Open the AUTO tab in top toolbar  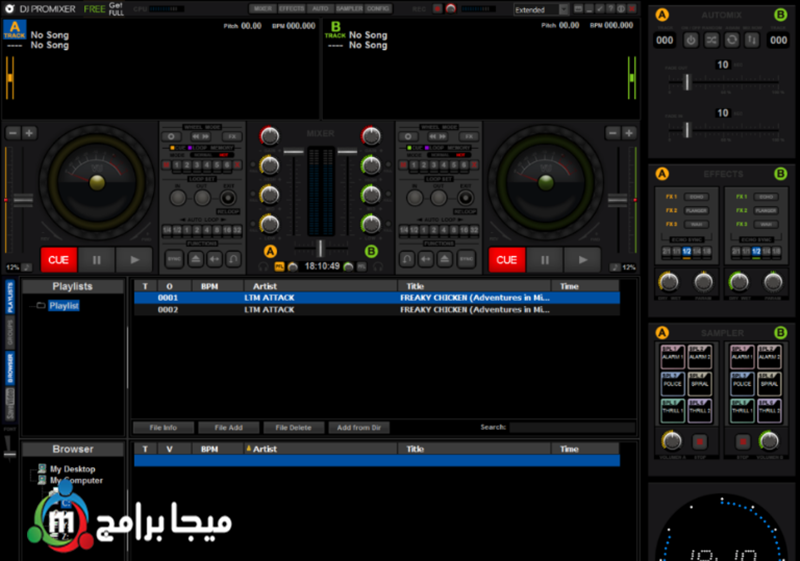coord(320,9)
